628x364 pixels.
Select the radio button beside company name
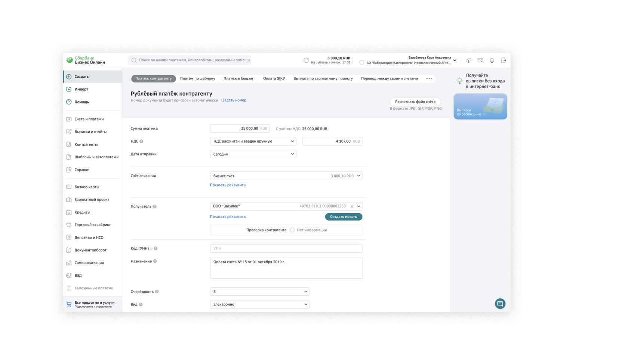point(361,63)
